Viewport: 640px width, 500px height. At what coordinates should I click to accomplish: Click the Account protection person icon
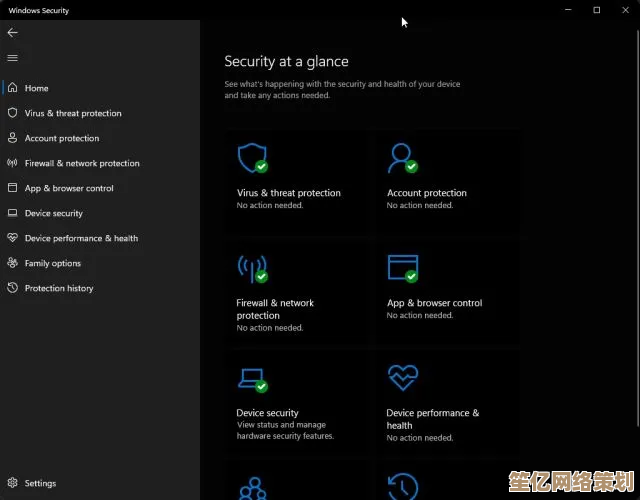[401, 158]
